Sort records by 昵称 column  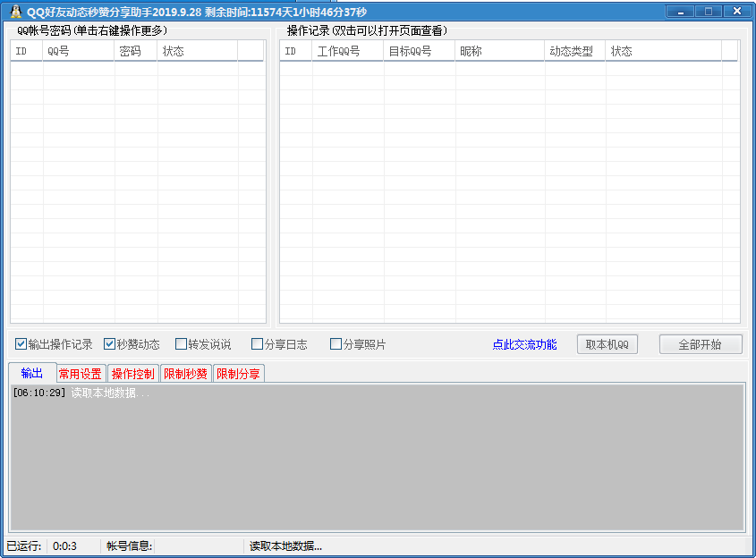[x=500, y=51]
